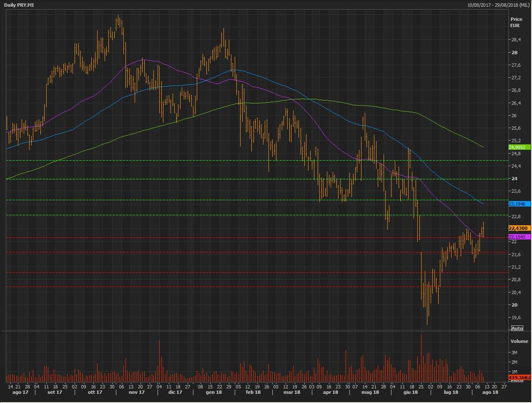
Task: Click the 'feb 18' month on time axis
Action: (253, 392)
